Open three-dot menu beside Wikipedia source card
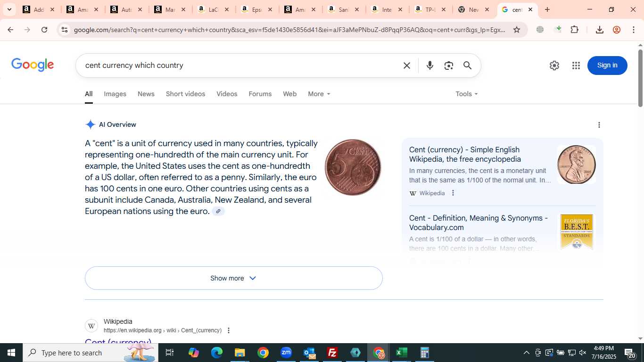The width and height of the screenshot is (644, 362). (x=453, y=193)
